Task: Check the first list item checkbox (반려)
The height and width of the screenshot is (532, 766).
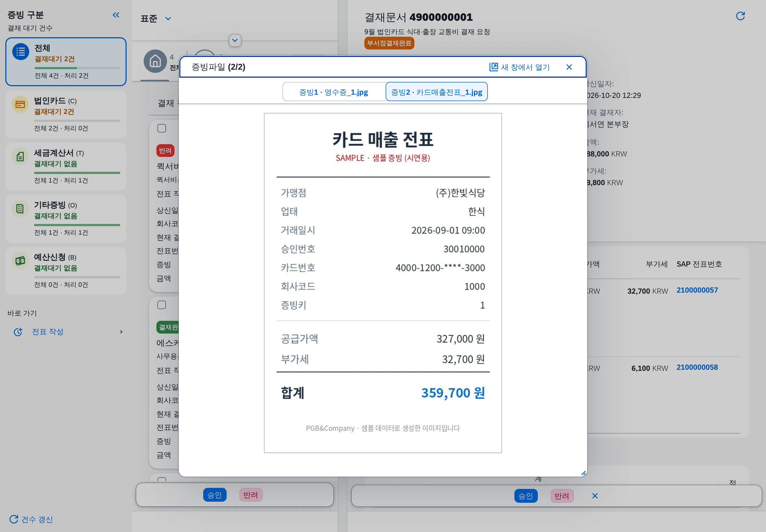Action: point(162,128)
